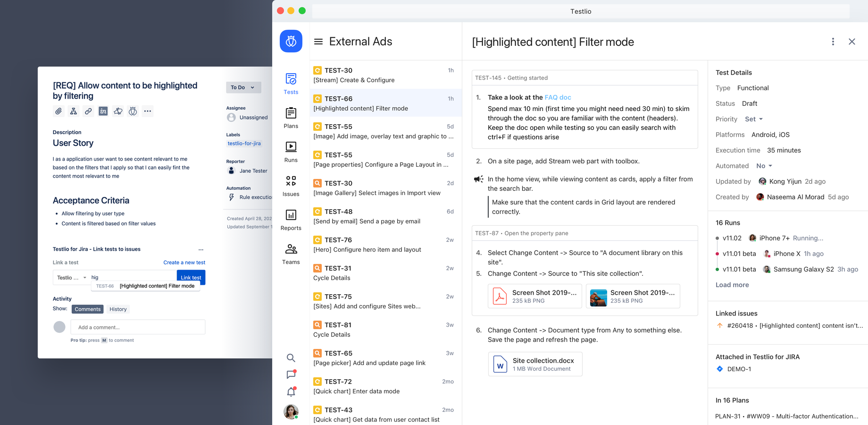Open PLAN-31 Multi-factor Authentication plan
Screen dimensions: 868x425
(787, 416)
